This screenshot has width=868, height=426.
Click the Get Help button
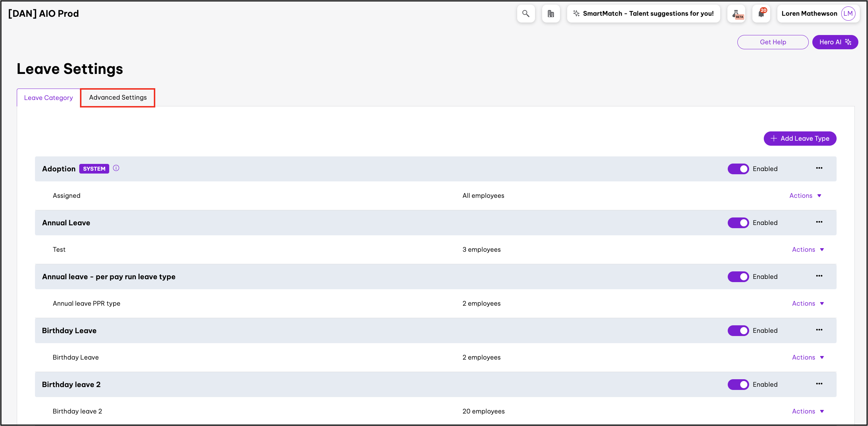(x=773, y=42)
